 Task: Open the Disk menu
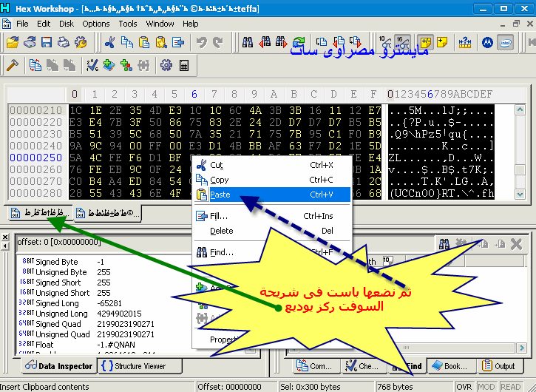point(67,24)
